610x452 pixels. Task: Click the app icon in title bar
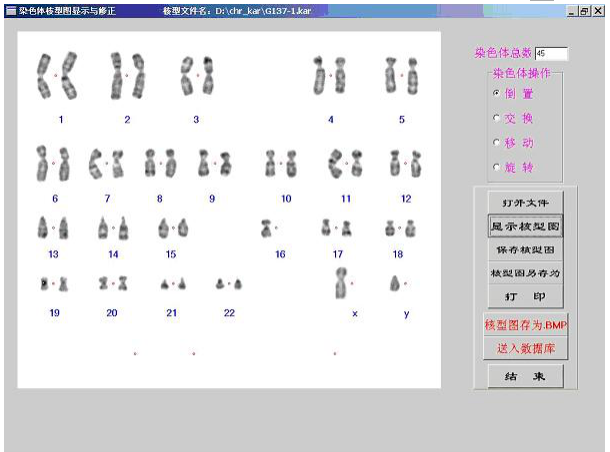(10, 8)
